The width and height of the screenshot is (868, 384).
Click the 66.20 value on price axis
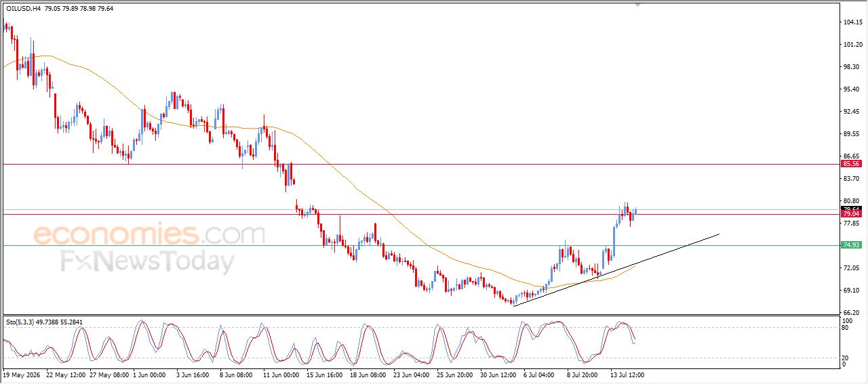851,313
